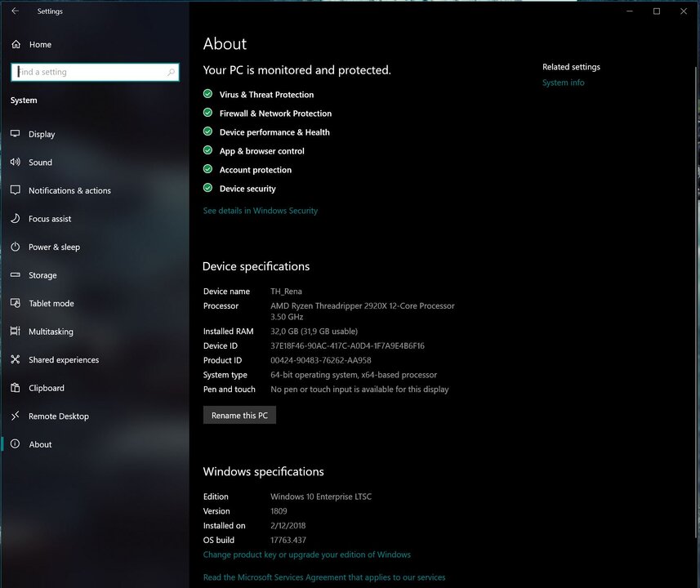Click the Device security label
This screenshot has width=700, height=588.
coord(247,189)
